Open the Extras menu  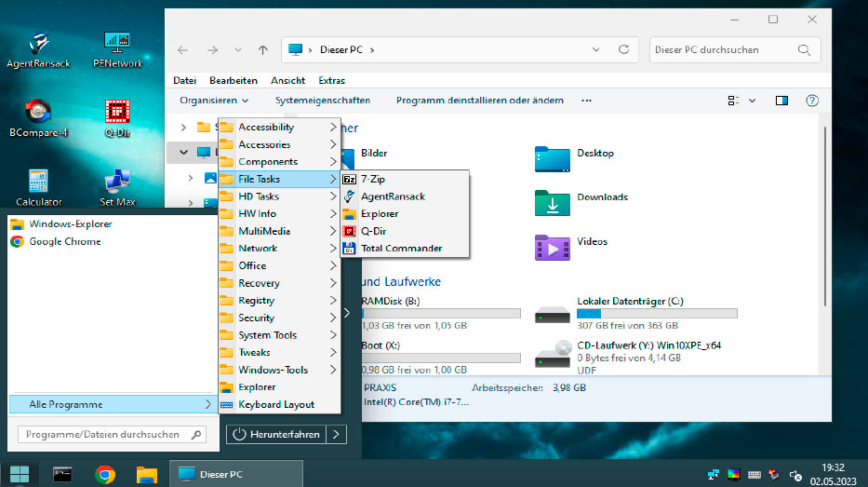(x=331, y=80)
